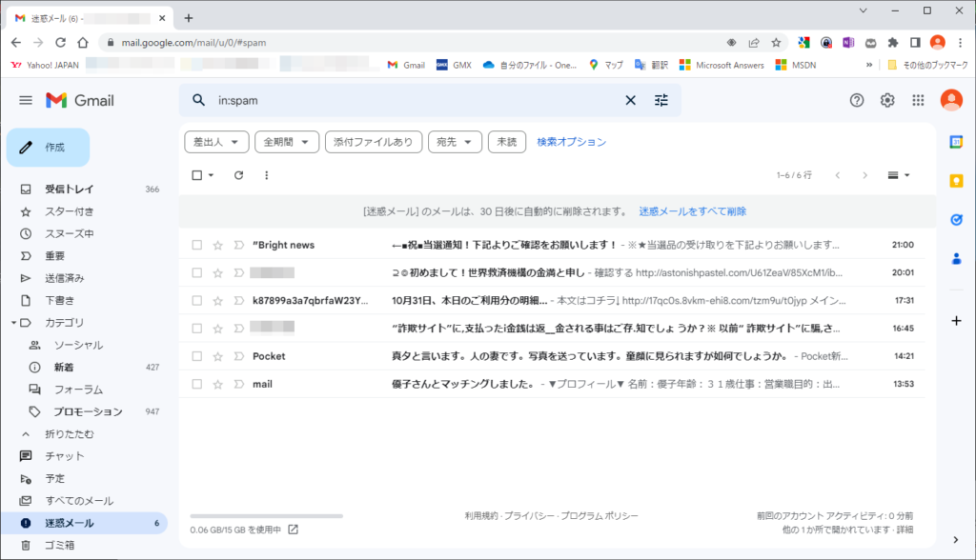Check the select-all messages checkbox
The image size is (976, 560).
(x=196, y=175)
